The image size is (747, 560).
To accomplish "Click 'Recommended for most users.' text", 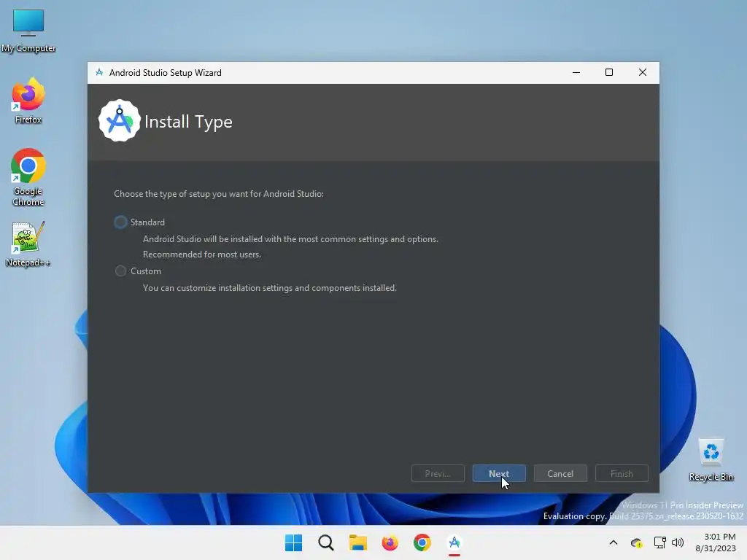I will pos(202,254).
